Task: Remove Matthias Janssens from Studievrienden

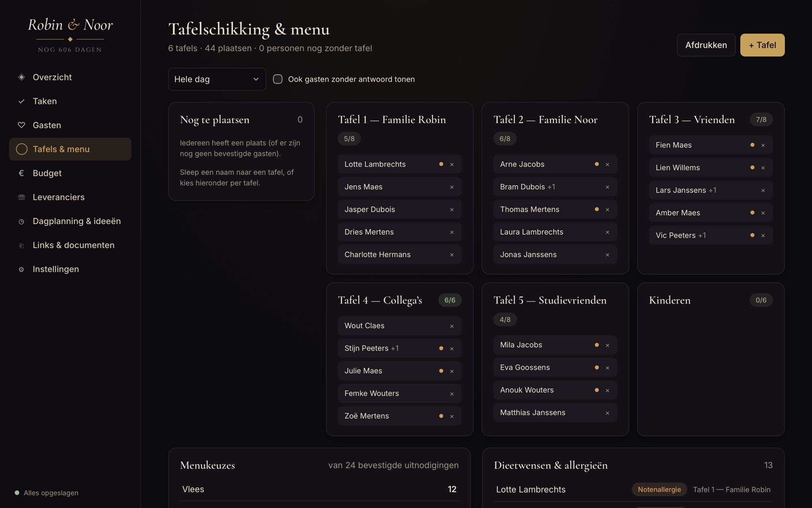Action: pos(607,413)
